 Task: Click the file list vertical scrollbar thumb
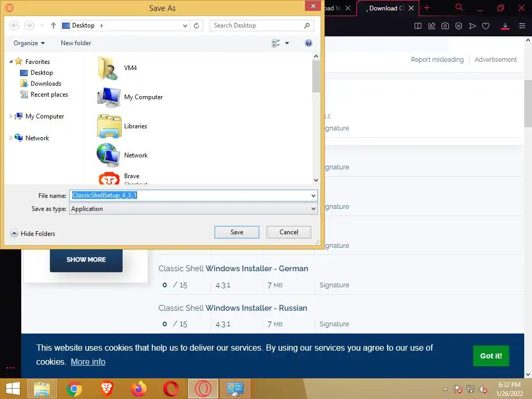316,76
